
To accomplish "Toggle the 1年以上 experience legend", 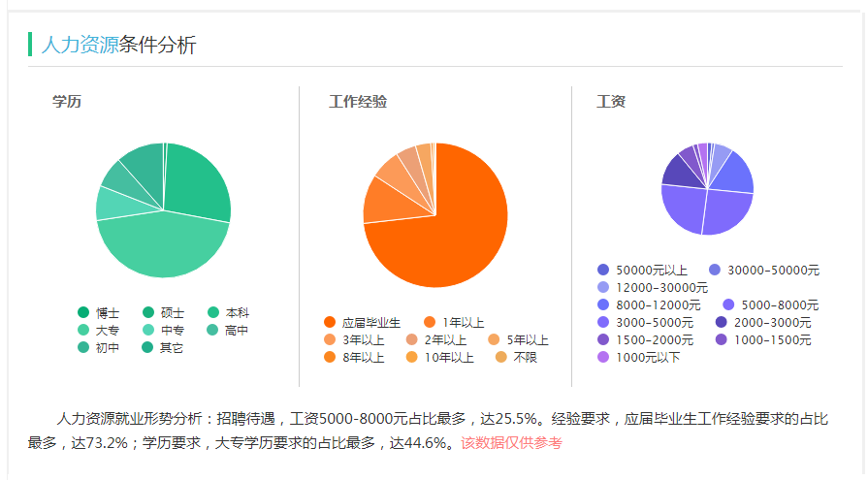I will pos(454,322).
